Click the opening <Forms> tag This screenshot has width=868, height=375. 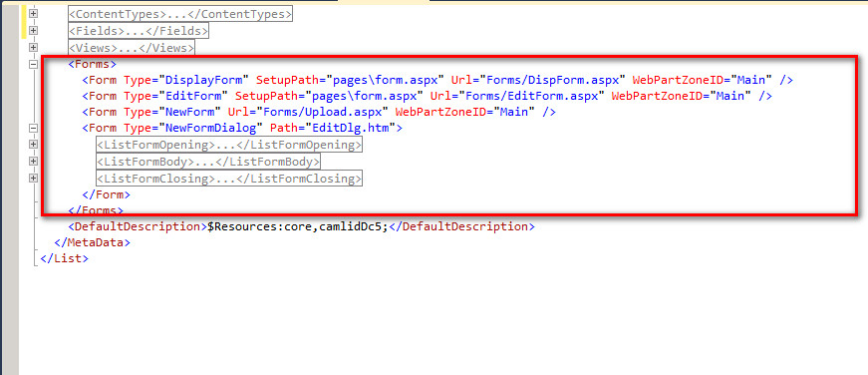(x=92, y=64)
